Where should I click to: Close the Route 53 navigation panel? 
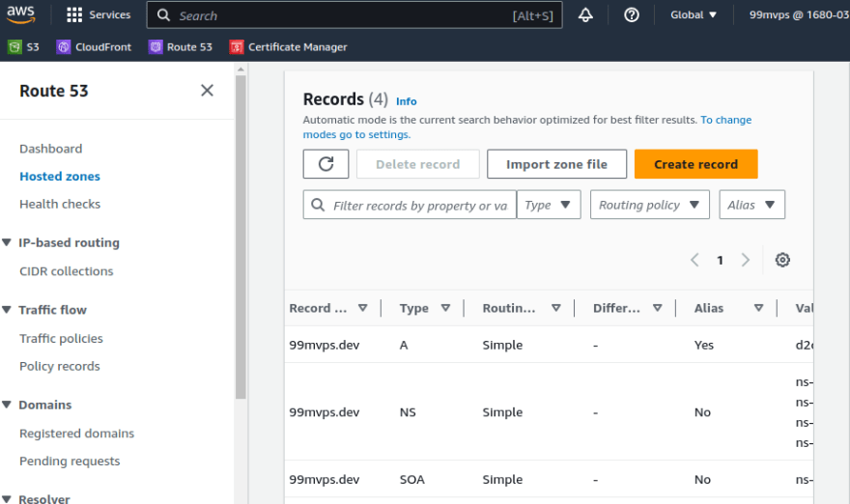pyautogui.click(x=207, y=91)
